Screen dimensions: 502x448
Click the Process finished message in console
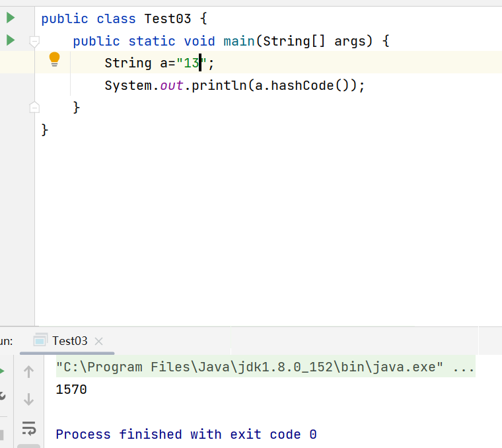(186, 434)
